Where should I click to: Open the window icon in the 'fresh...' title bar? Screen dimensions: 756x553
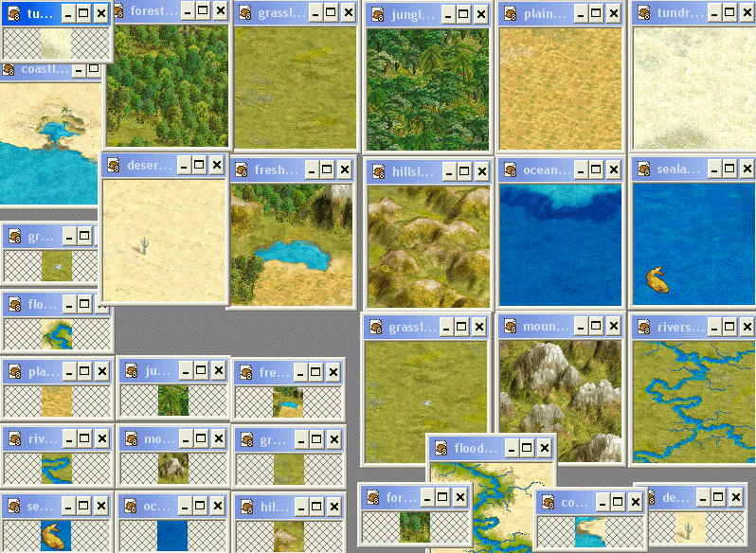coord(242,170)
